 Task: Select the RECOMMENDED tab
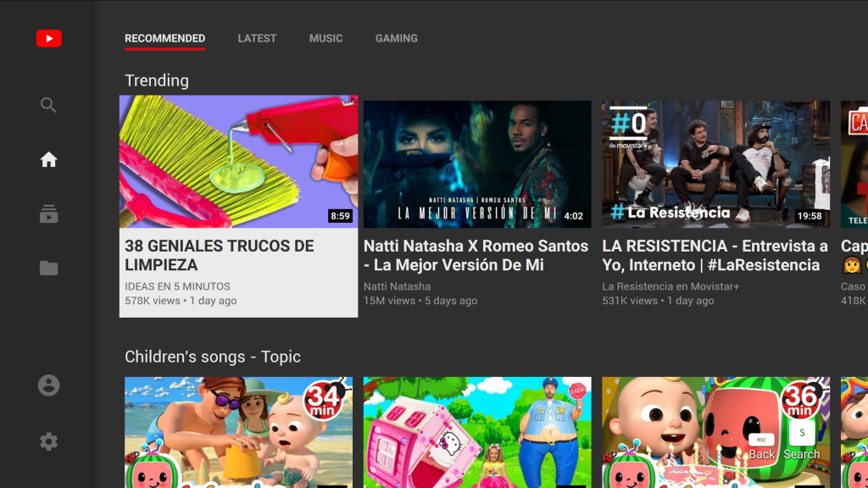coord(165,39)
